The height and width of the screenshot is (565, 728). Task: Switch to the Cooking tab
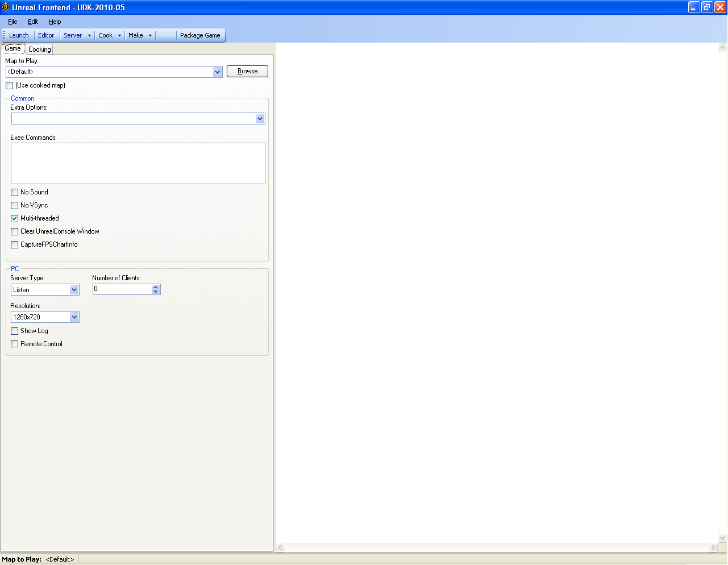pyautogui.click(x=40, y=49)
